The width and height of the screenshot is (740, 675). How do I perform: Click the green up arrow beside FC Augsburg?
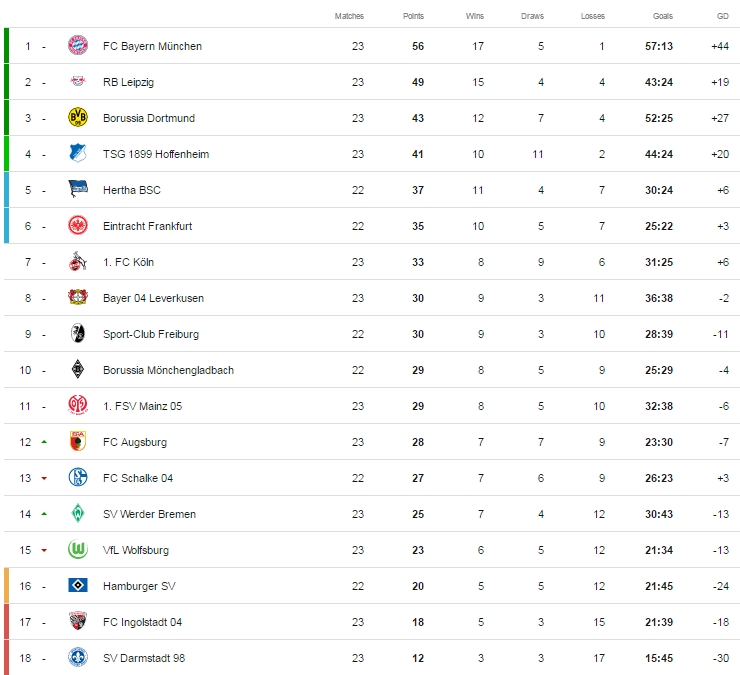pyautogui.click(x=44, y=441)
